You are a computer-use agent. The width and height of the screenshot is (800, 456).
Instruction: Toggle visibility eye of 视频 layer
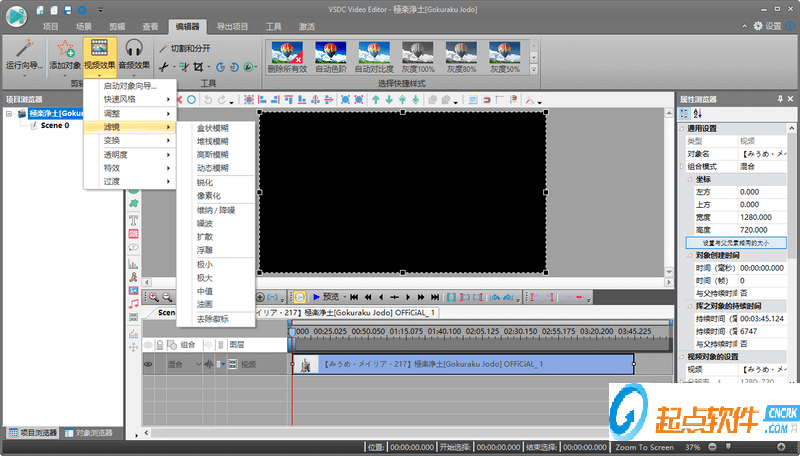(148, 364)
